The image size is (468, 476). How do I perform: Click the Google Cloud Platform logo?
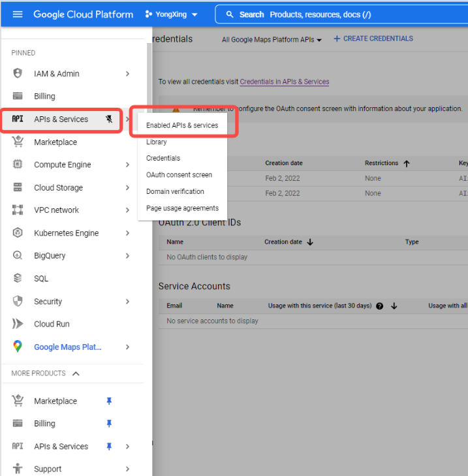(x=83, y=14)
